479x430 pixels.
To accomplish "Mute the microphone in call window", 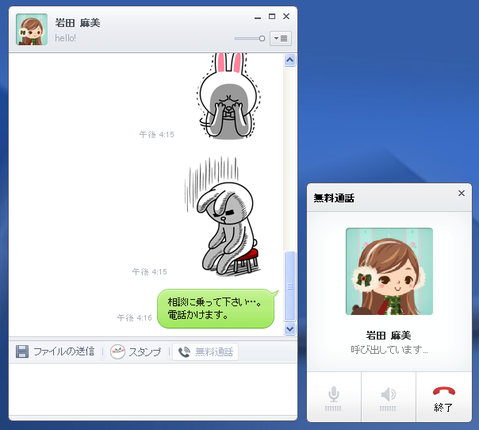I will coord(334,398).
